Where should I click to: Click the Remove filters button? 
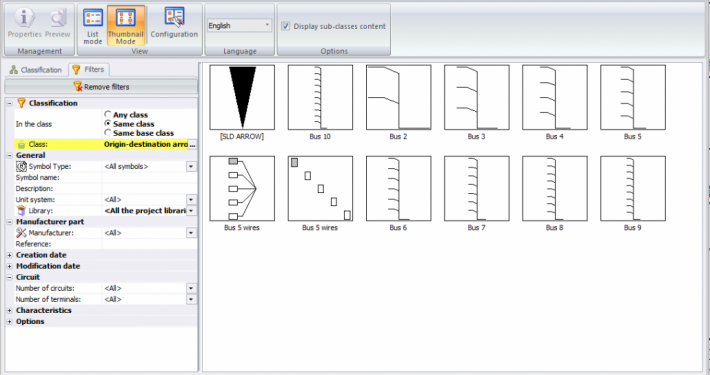click(101, 87)
